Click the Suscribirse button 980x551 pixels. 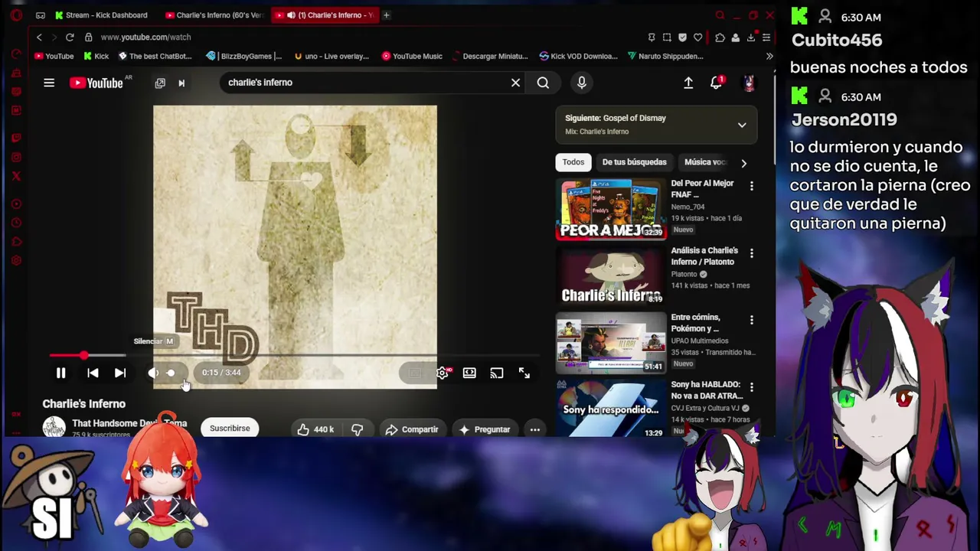230,429
